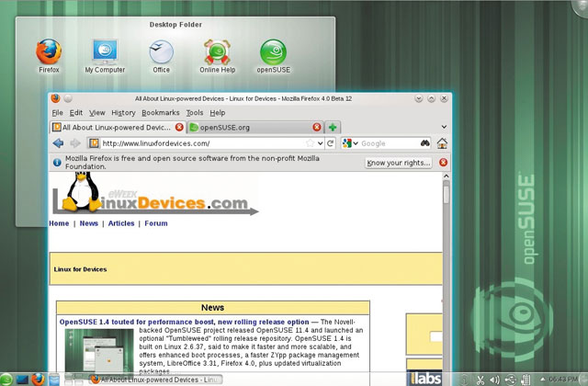Open the list all tabs dropdown arrow
This screenshot has width=588, height=386.
(x=444, y=127)
